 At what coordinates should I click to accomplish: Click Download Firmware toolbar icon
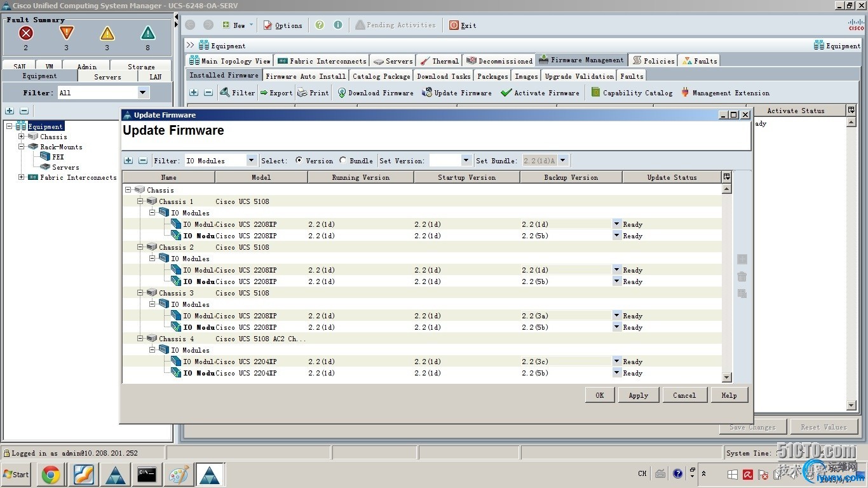[342, 93]
